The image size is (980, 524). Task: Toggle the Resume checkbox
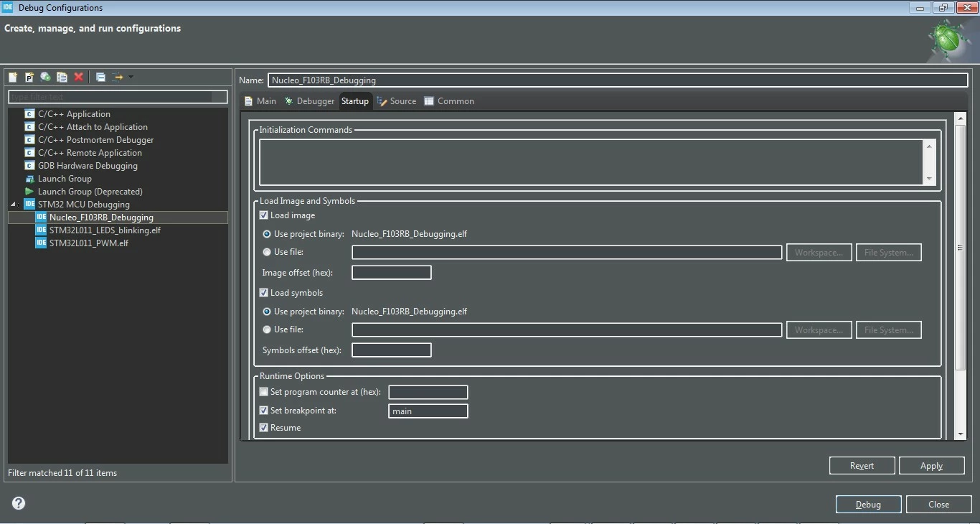pos(264,428)
